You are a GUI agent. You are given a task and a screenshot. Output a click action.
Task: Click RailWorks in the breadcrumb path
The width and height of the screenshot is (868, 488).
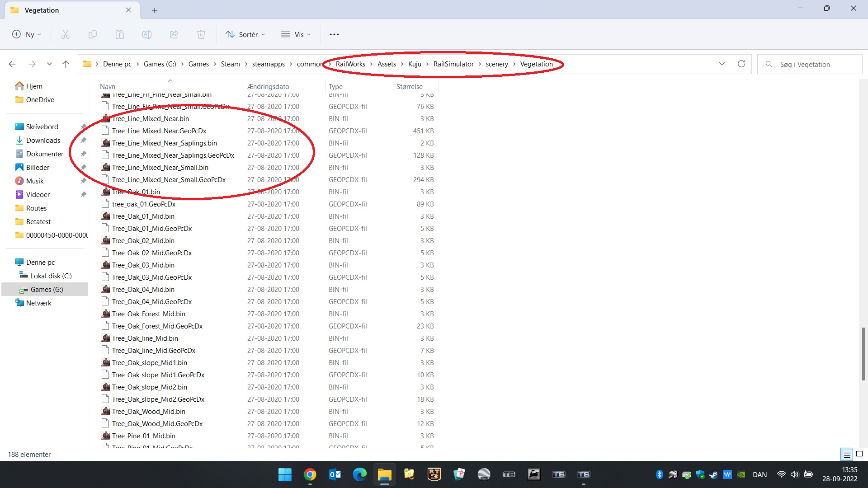click(x=350, y=64)
